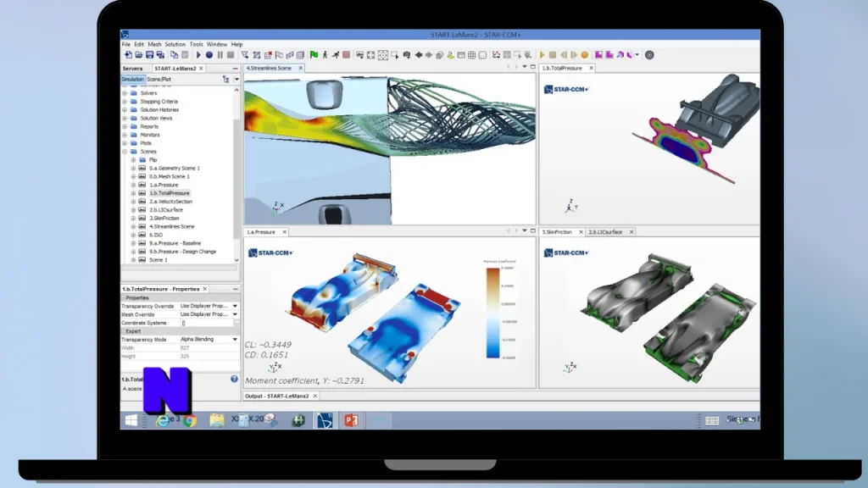Screen dimensions: 868x488
Task: Switch to the 3.SkinFriction tab
Action: [557, 232]
